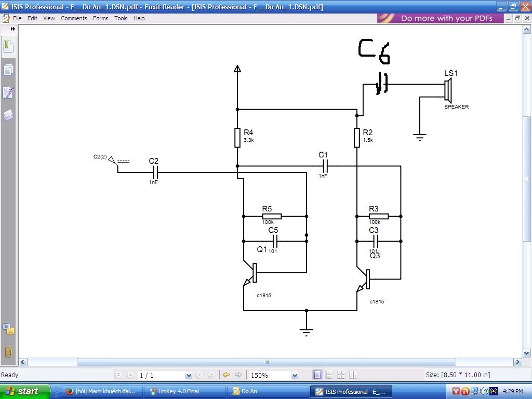532x399 pixels.
Task: Click the round dark tray icon beside clock
Action: pos(494,391)
